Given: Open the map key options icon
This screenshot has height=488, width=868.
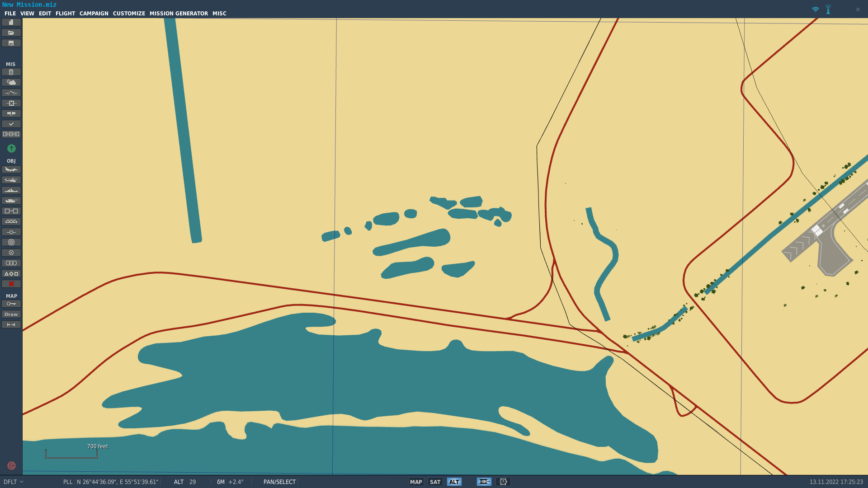Looking at the screenshot, I should click(11, 304).
